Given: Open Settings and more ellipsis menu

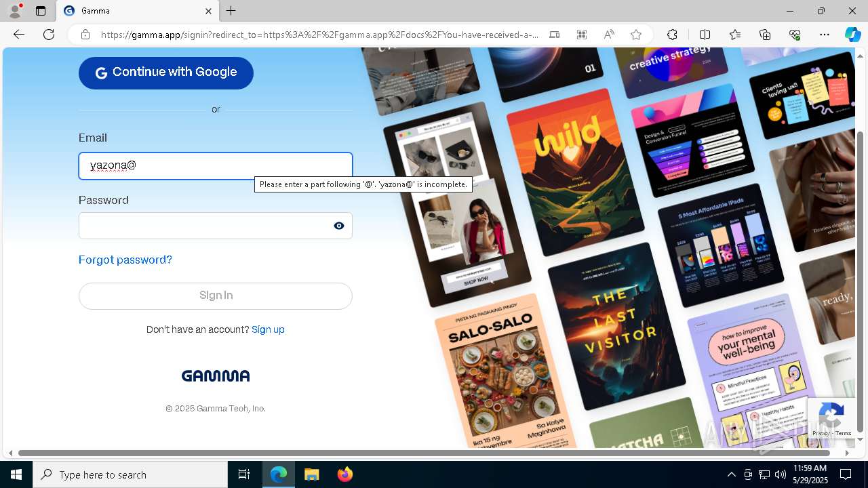Looking at the screenshot, I should (x=825, y=35).
